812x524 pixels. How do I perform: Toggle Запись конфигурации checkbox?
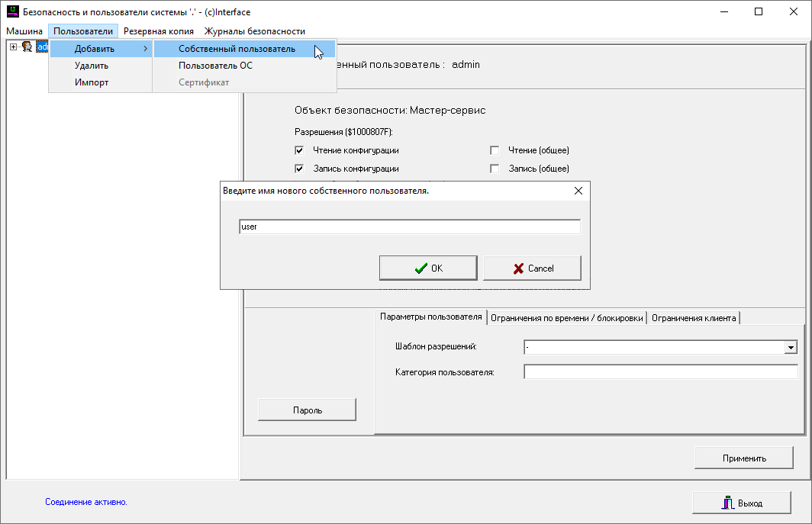coord(300,169)
